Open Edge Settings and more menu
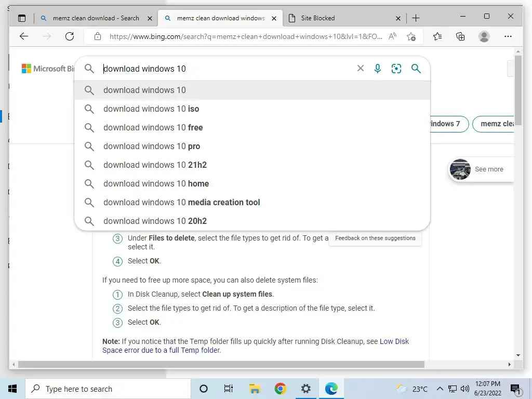Screen dimensions: 532x399 508,36
